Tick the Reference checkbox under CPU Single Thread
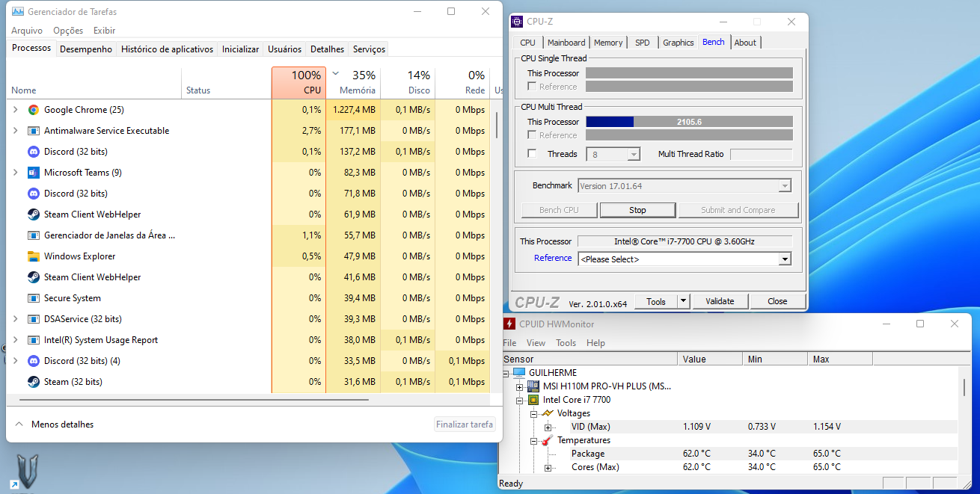Screen dimensions: 980x494 click(532, 87)
